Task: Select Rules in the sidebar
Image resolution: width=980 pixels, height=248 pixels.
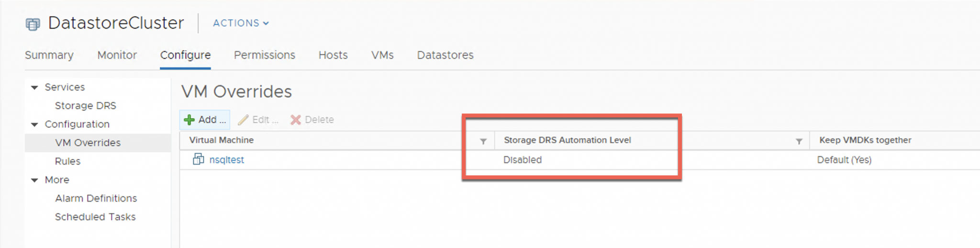Action: point(67,161)
